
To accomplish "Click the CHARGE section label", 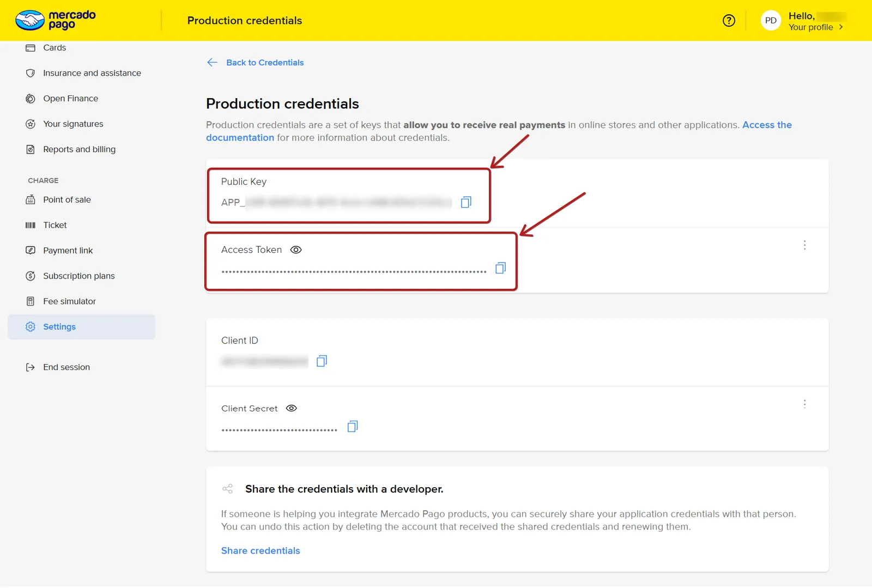I will coord(43,180).
